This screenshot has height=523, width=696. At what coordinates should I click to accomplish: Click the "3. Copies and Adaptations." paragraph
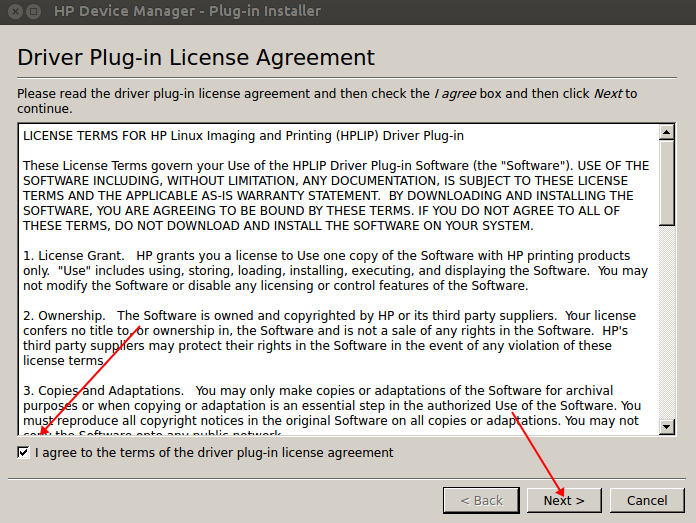point(332,412)
